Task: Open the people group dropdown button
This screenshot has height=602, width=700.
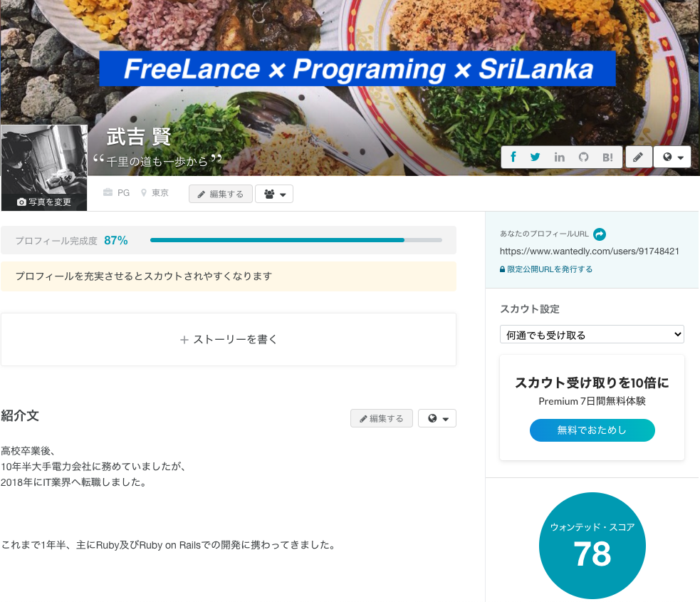Action: tap(274, 194)
